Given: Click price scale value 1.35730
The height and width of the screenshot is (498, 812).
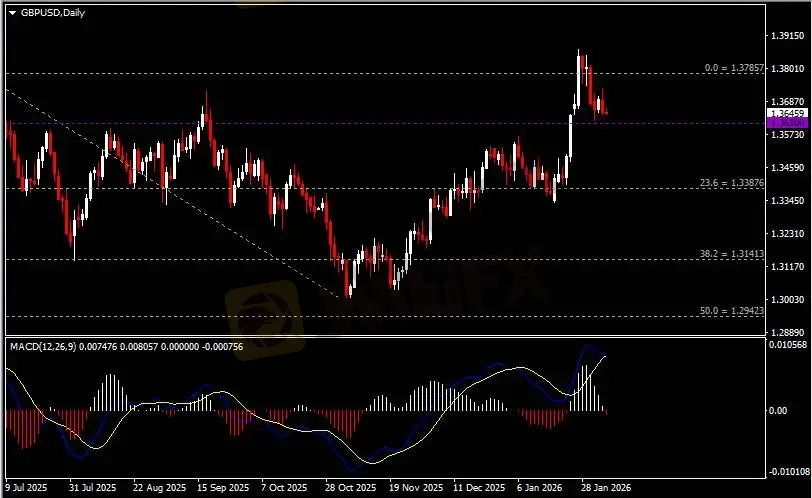Looking at the screenshot, I should tap(788, 135).
